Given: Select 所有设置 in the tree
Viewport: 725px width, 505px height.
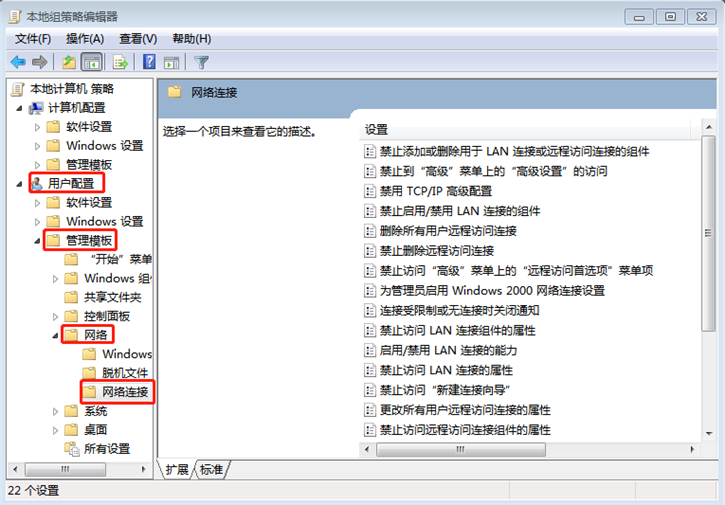Looking at the screenshot, I should (106, 449).
